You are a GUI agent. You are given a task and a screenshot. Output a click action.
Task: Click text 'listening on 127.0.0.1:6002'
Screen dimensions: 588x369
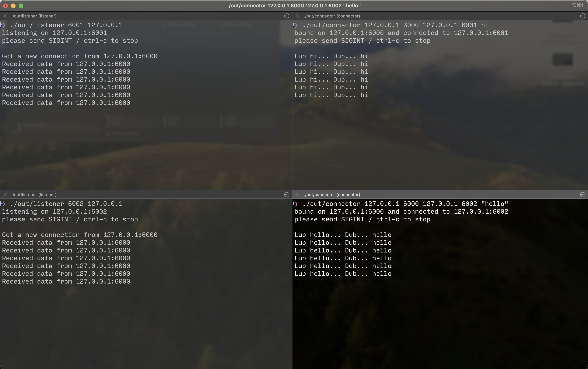[54, 212]
